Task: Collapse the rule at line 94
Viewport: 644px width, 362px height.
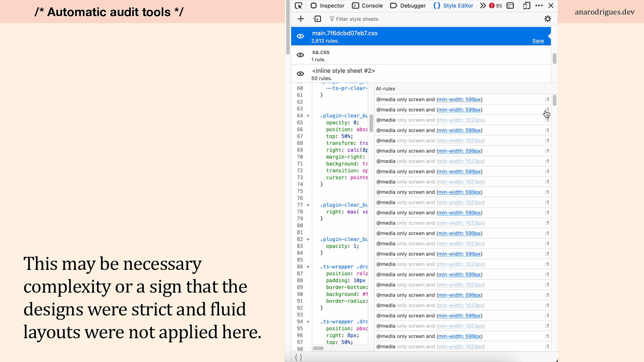Action: (x=308, y=322)
